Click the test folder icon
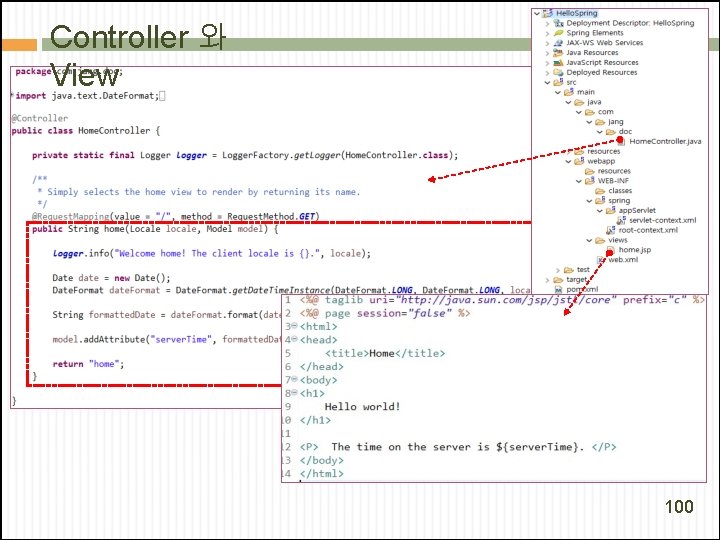 pos(569,270)
